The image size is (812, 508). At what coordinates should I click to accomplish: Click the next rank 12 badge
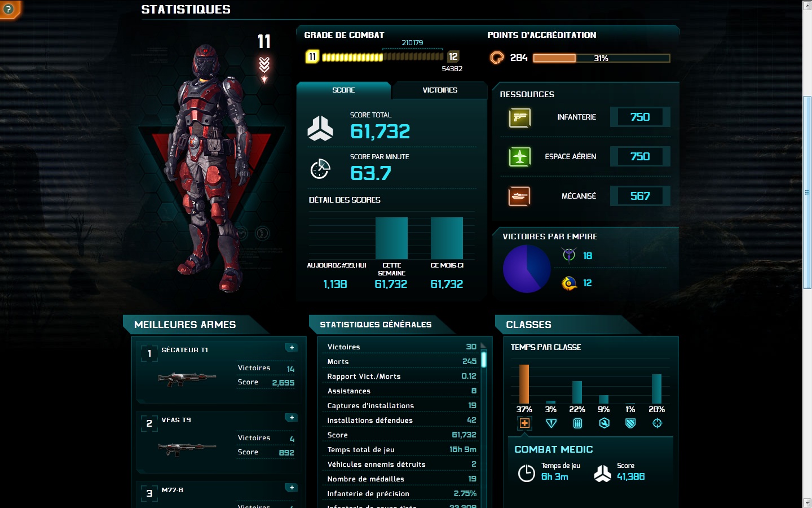point(453,56)
